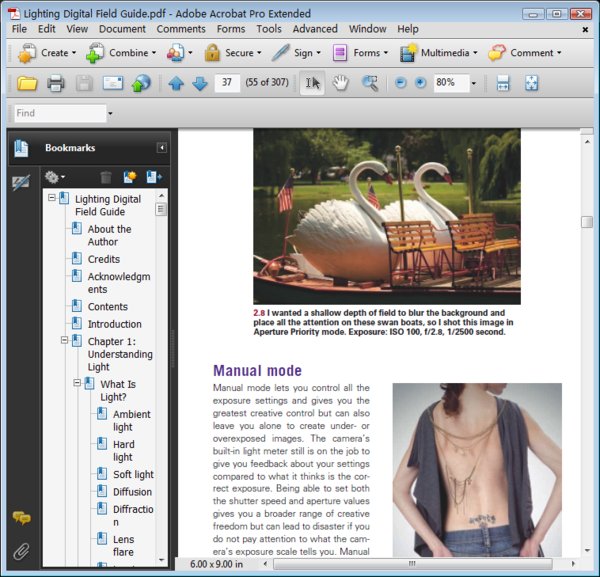Select the Hand tool
The image size is (600, 577).
(340, 83)
